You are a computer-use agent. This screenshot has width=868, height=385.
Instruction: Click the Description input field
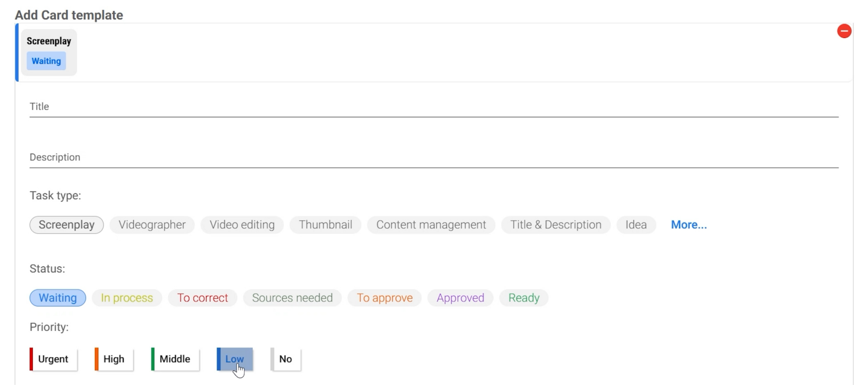tap(433, 158)
